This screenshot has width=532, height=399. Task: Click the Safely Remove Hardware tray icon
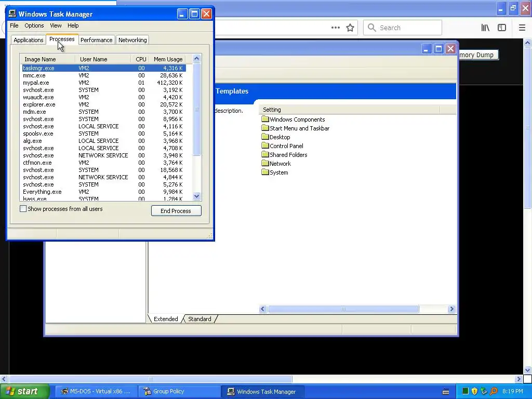(x=484, y=391)
